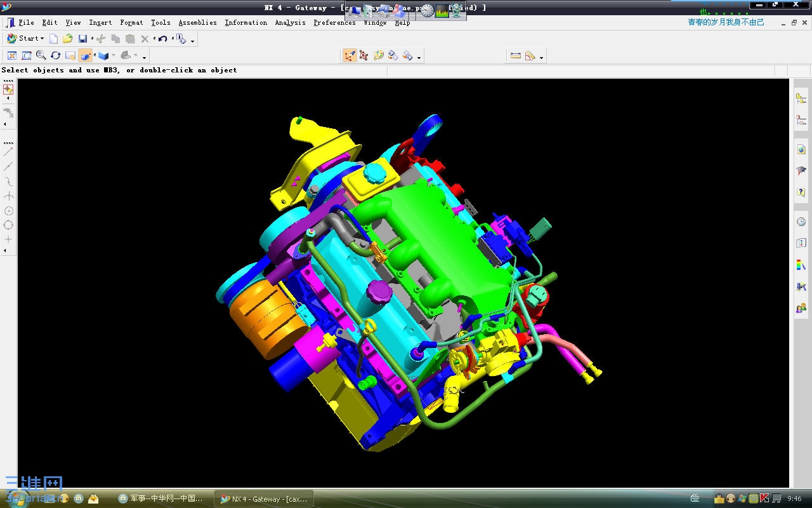Click the measure distance ruler icon
The height and width of the screenshot is (508, 812).
pos(516,56)
